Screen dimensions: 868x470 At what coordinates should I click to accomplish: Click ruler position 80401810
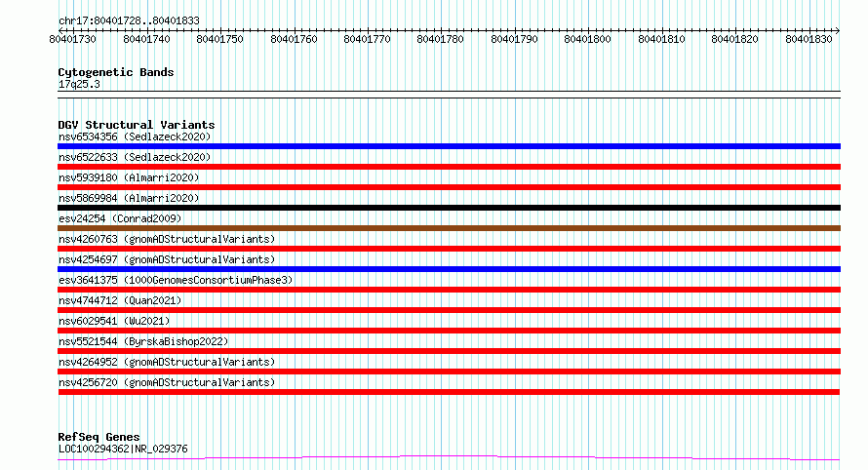click(661, 39)
